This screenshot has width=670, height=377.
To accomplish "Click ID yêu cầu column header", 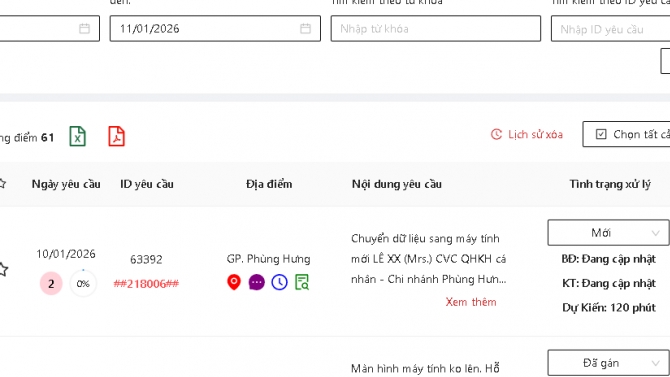I will (x=147, y=184).
